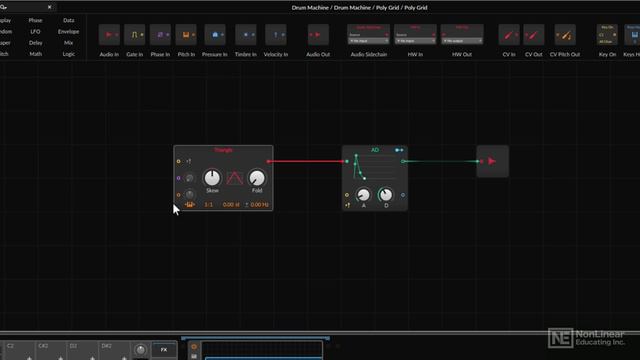Add a CV Pitch Out module
The width and height of the screenshot is (640, 360).
pos(565,35)
